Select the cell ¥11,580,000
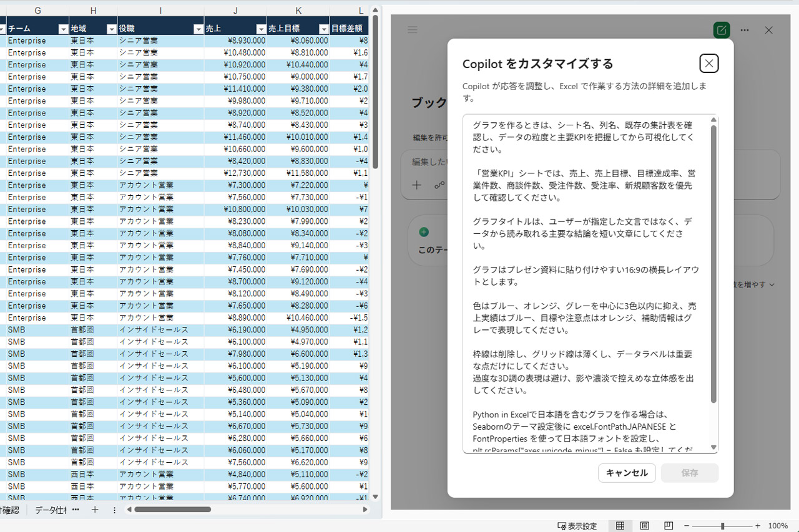Screen dimensions: 799x532 click(298, 173)
